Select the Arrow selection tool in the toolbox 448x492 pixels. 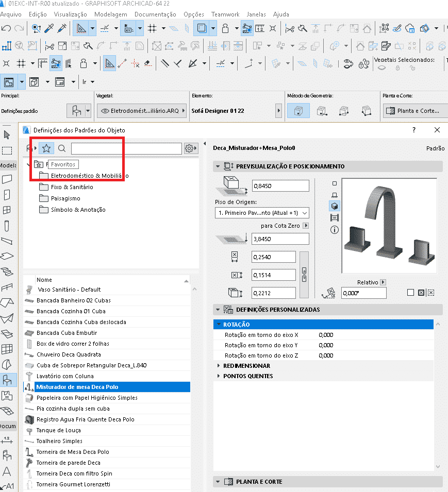(7, 134)
